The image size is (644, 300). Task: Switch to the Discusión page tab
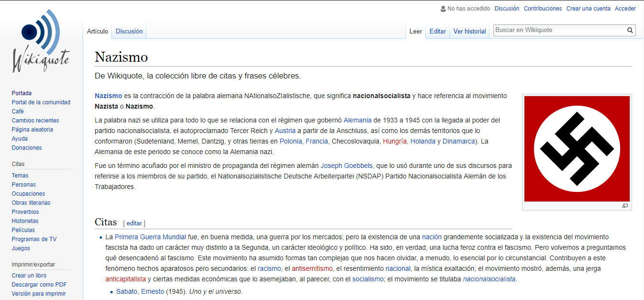129,32
